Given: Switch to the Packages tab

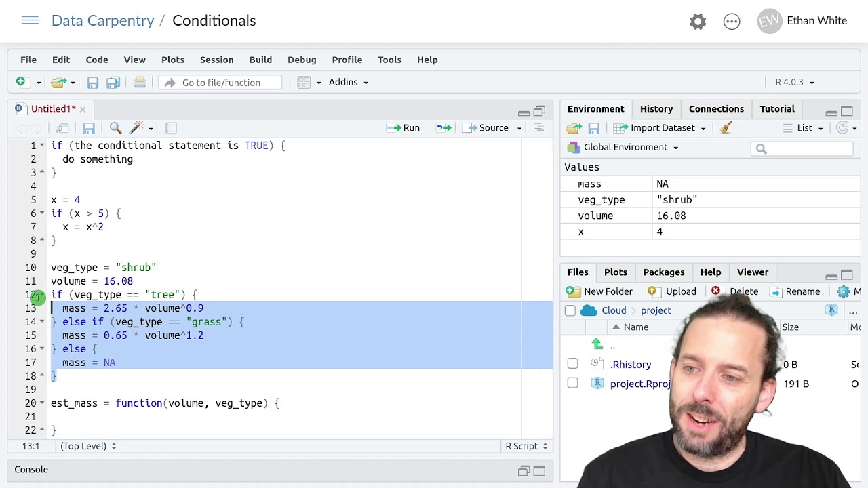Looking at the screenshot, I should (664, 272).
